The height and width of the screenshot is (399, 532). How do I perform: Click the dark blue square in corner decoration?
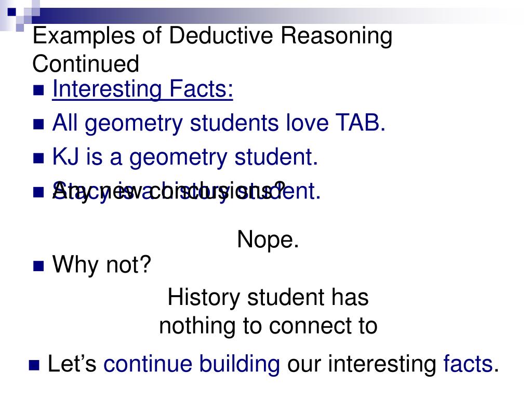tap(11, 12)
